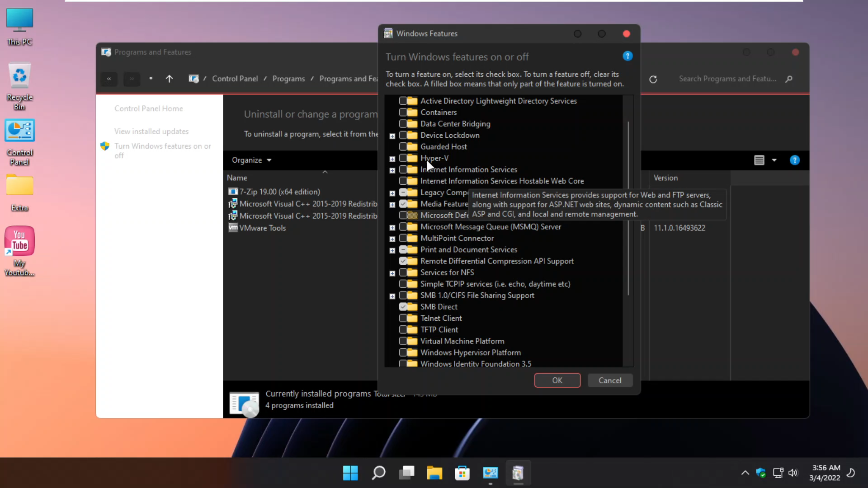Image resolution: width=868 pixels, height=488 pixels.
Task: Click Control Panel in the breadcrumb path
Action: 235,79
